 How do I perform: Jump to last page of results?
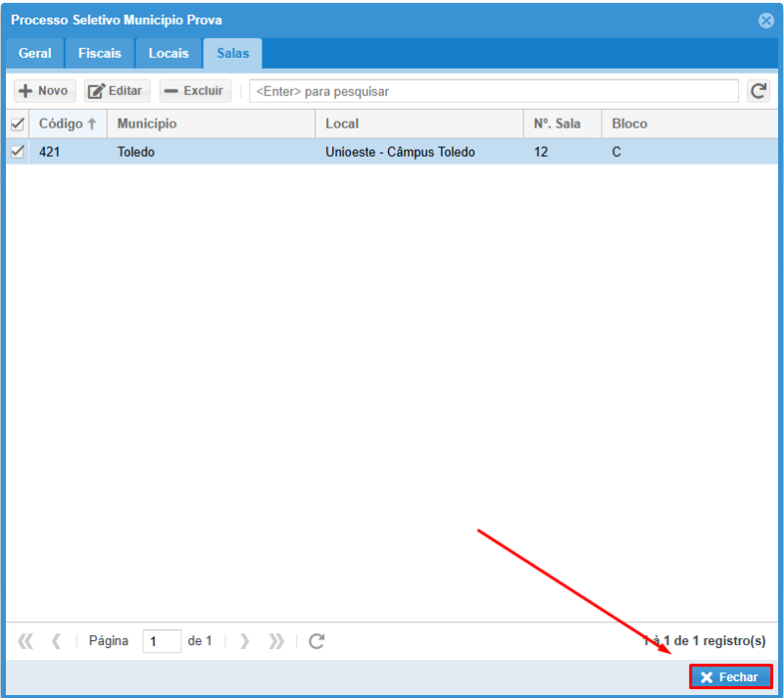(x=276, y=641)
